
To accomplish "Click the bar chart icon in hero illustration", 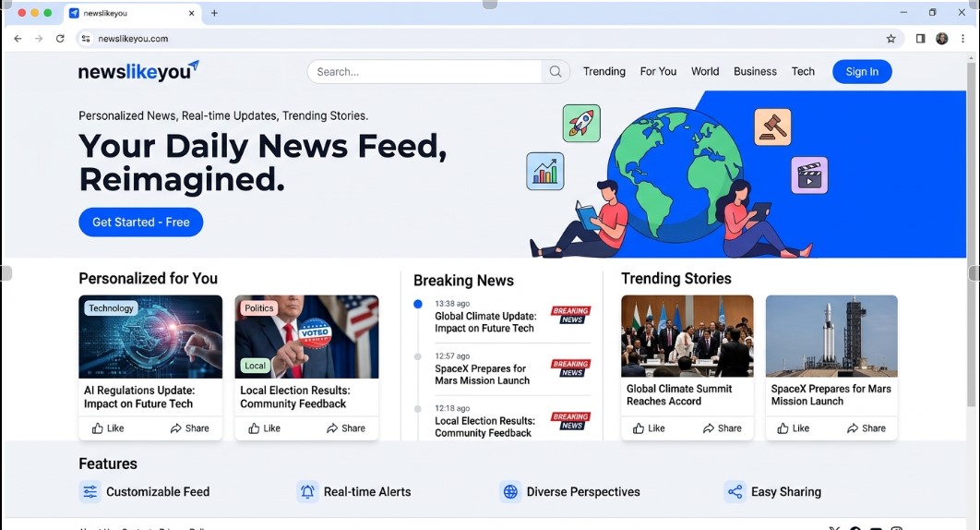I will click(545, 172).
